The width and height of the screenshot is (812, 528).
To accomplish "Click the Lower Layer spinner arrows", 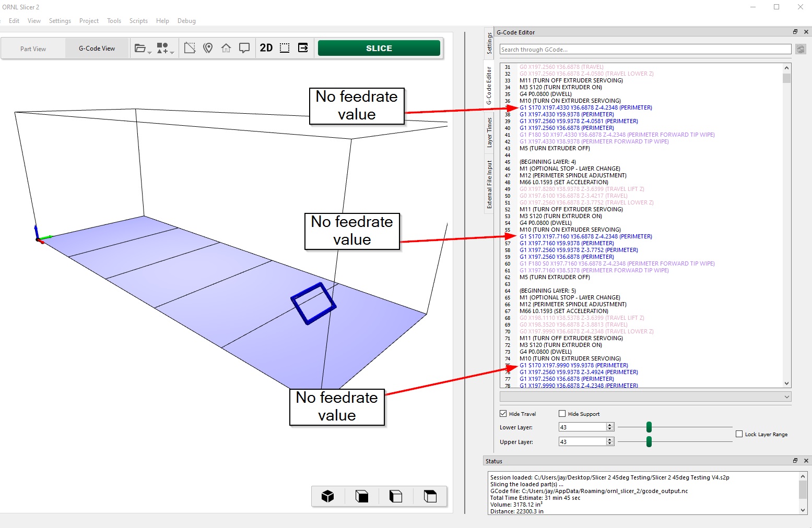I will click(609, 427).
